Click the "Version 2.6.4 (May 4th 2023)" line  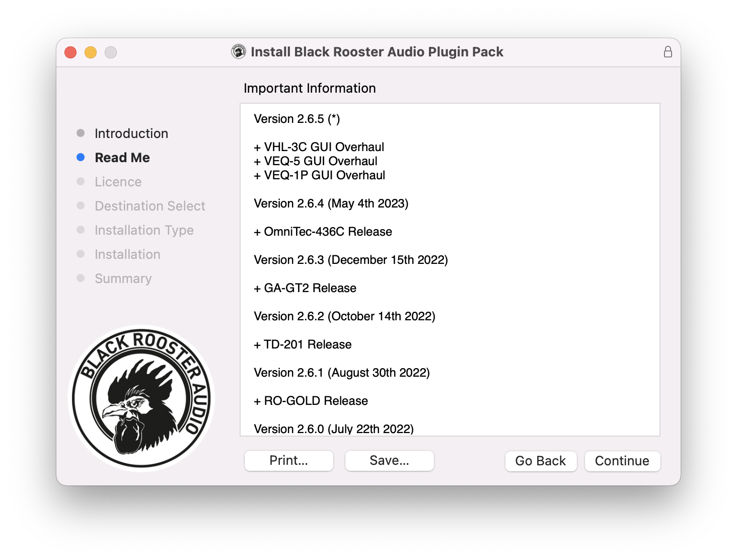point(331,203)
